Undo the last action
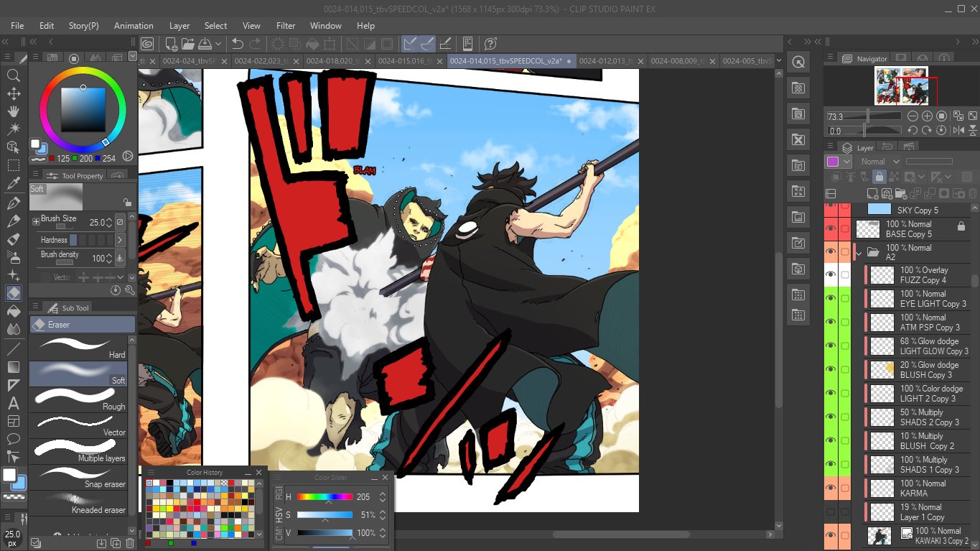 238,44
